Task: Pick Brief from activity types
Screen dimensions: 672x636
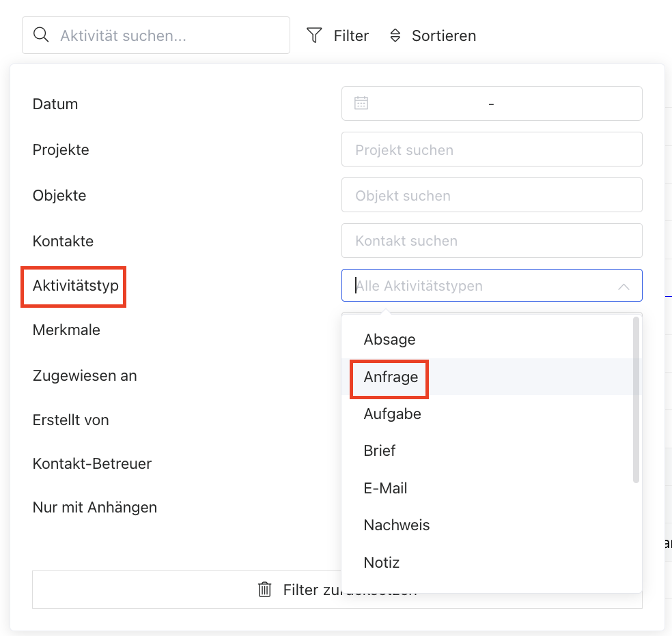Action: (380, 451)
